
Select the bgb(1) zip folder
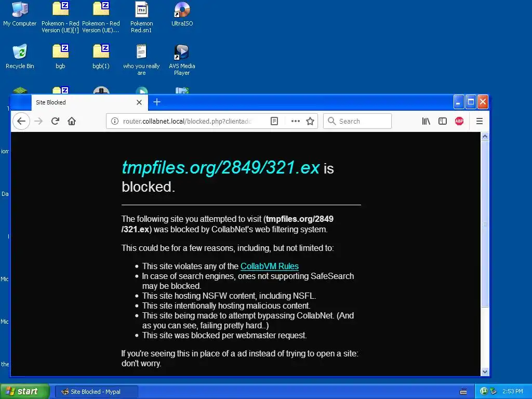pos(101,57)
